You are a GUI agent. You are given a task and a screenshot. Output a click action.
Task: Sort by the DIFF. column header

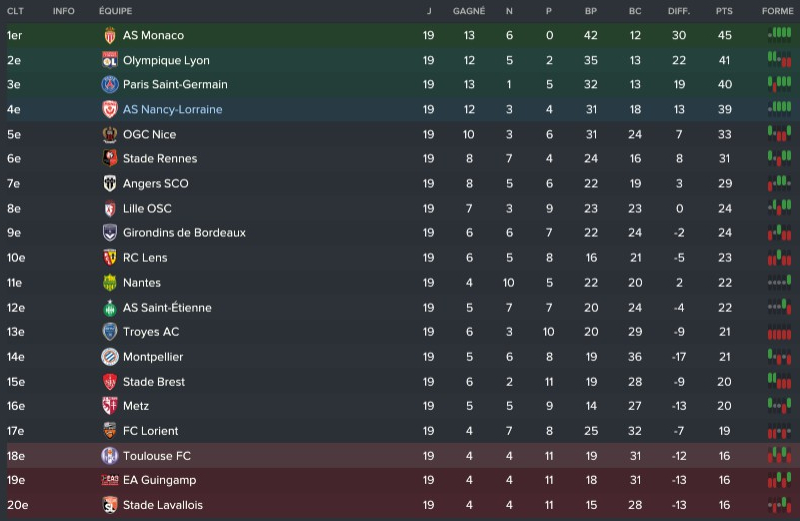pos(679,11)
